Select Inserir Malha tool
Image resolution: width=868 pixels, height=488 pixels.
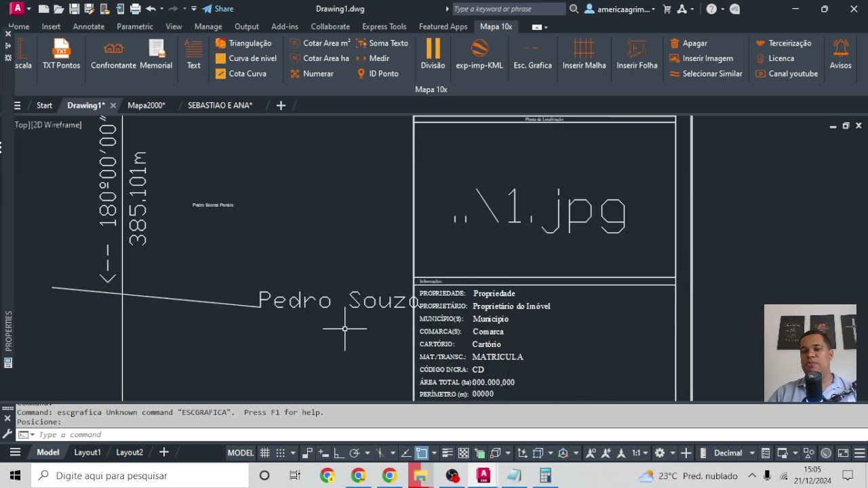(x=584, y=54)
